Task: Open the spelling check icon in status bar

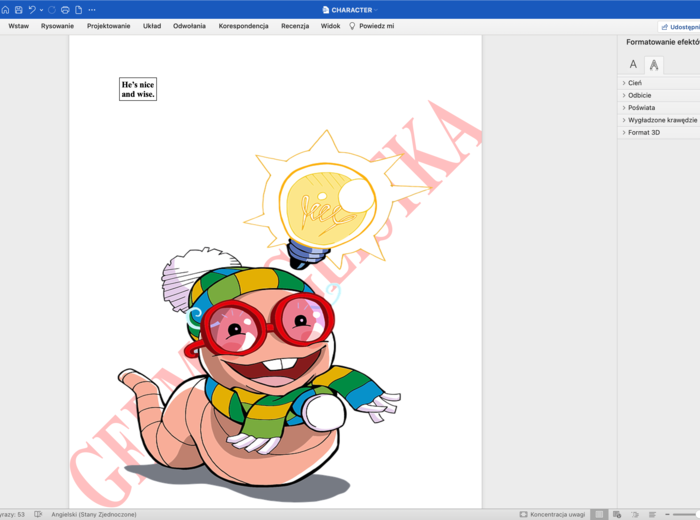Action: pos(38,514)
